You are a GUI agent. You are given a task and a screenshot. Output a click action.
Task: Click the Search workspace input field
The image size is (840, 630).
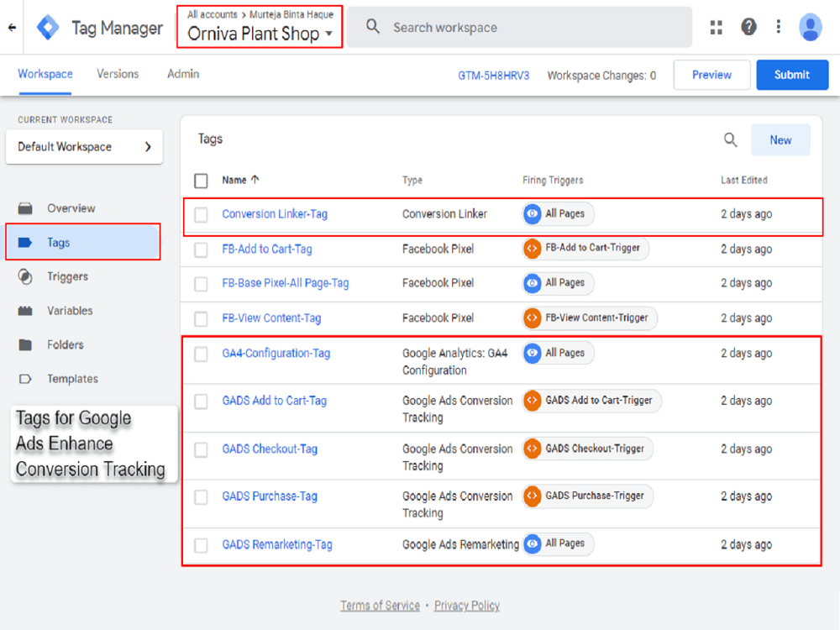pos(518,28)
